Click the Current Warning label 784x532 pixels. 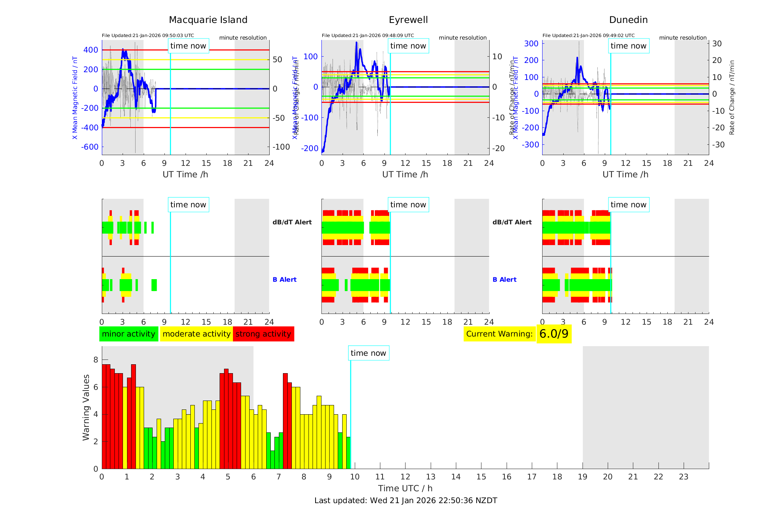[499, 334]
